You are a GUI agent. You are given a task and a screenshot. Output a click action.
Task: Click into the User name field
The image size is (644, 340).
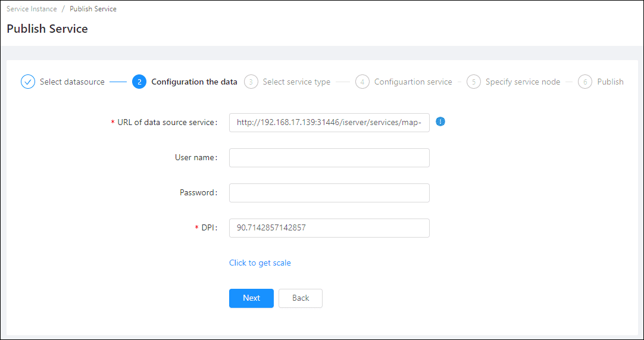click(329, 158)
